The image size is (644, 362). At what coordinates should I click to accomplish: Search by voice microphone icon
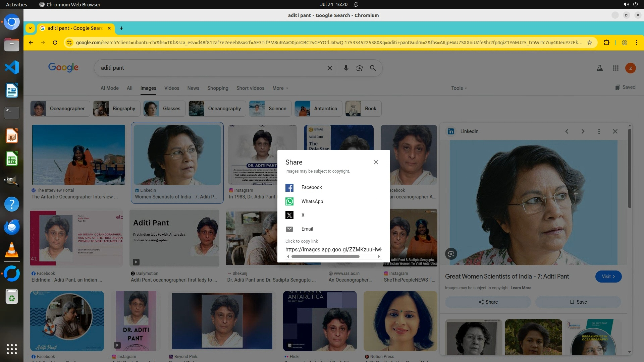click(x=346, y=68)
